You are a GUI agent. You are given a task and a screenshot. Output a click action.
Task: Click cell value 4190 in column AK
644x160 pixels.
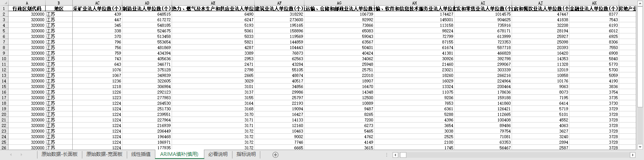tap(594, 81)
